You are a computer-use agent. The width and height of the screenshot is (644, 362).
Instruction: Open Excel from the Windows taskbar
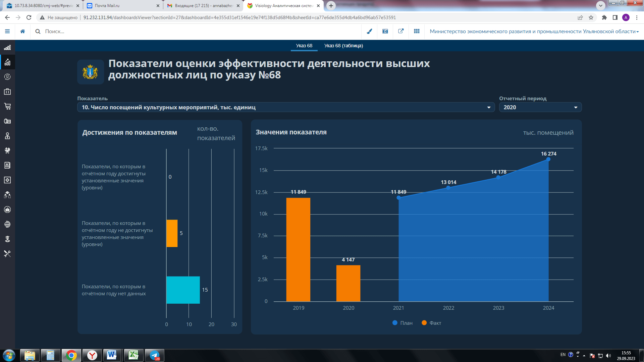click(134, 355)
